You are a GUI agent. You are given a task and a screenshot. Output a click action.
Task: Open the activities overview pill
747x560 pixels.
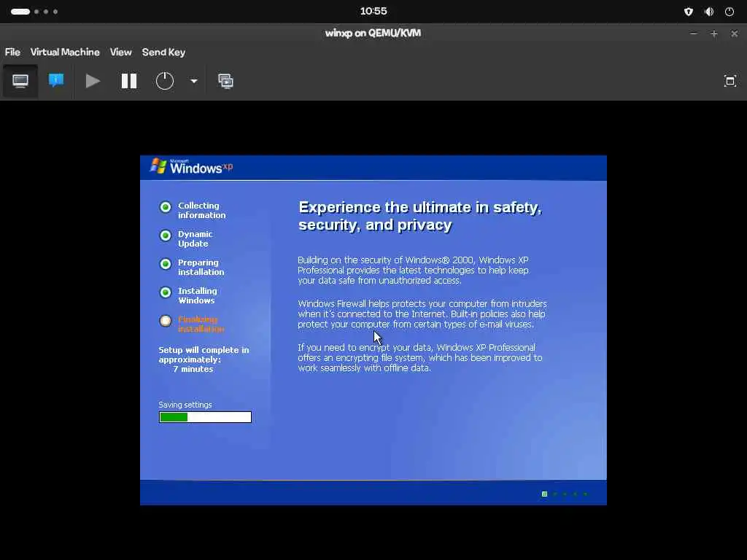[x=20, y=12]
